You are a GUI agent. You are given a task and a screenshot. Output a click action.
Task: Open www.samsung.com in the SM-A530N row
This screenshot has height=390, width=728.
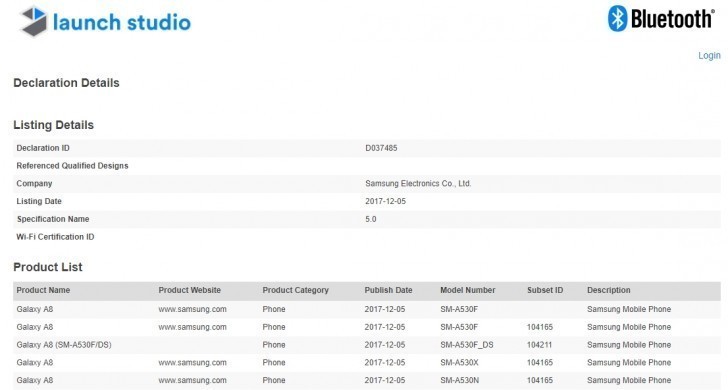192,380
